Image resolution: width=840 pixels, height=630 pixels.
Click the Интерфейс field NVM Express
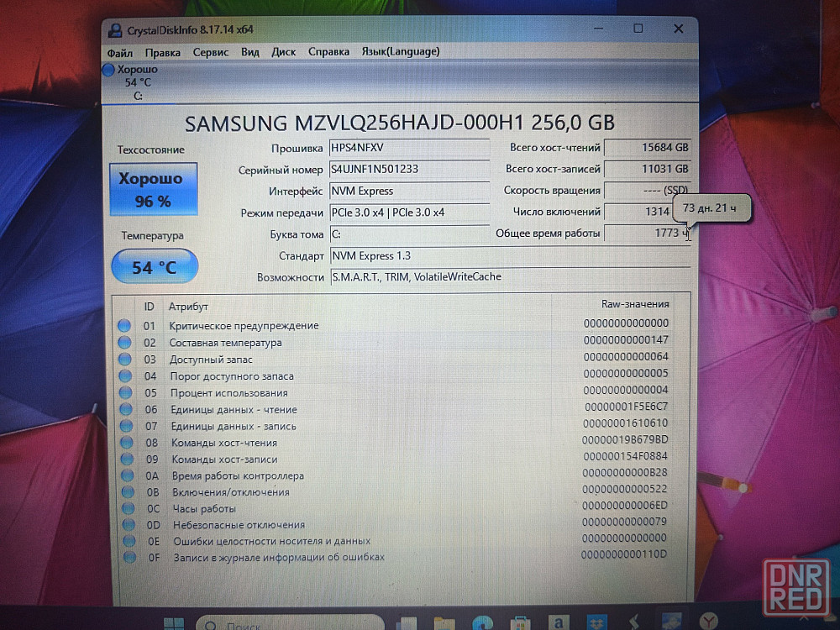pos(409,192)
